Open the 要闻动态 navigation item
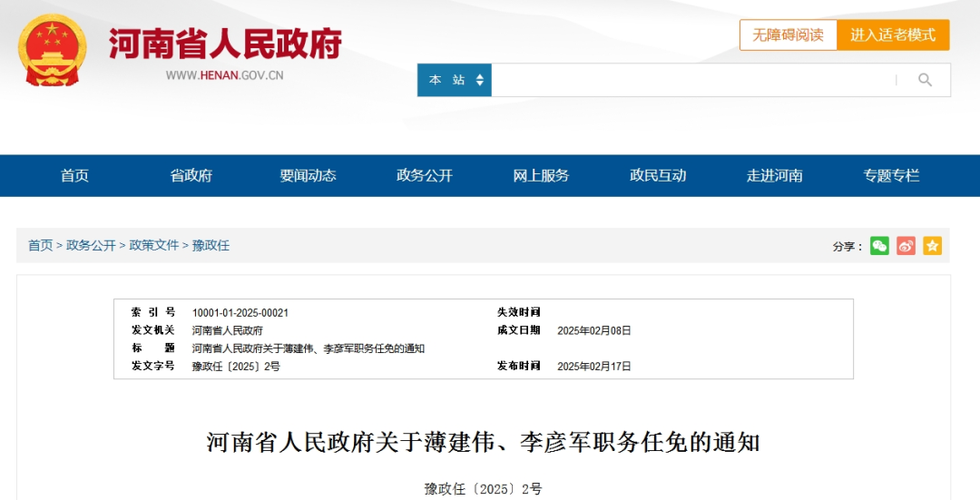 pyautogui.click(x=308, y=176)
